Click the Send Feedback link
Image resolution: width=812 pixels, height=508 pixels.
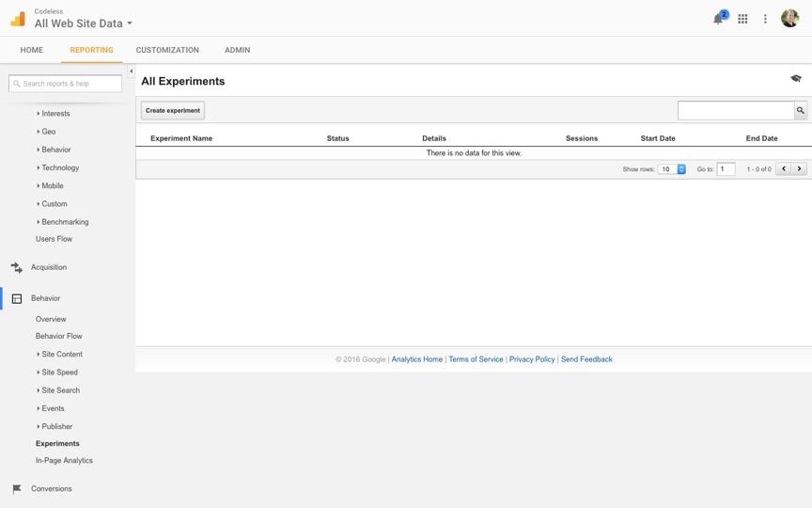coord(586,359)
